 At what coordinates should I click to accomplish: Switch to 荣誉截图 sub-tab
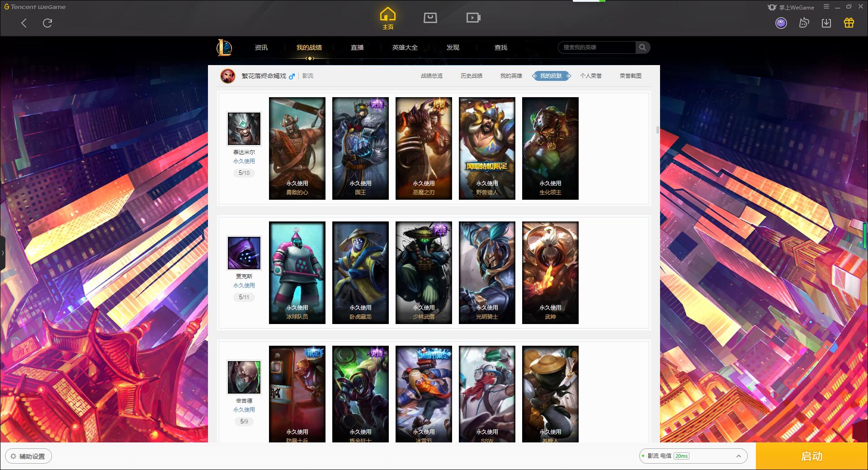point(631,76)
